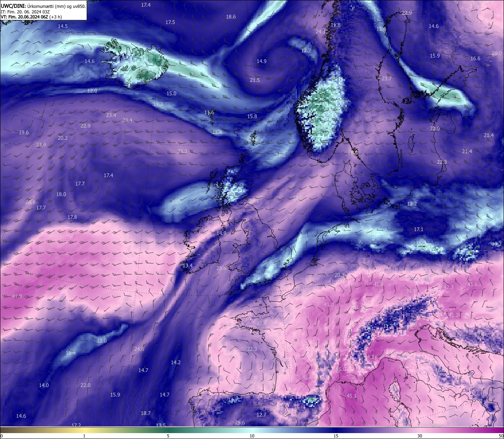Image resolution: width=504 pixels, height=439 pixels.
Task: Click the 18.0 value in the Atlantic
Action: pyautogui.click(x=61, y=194)
